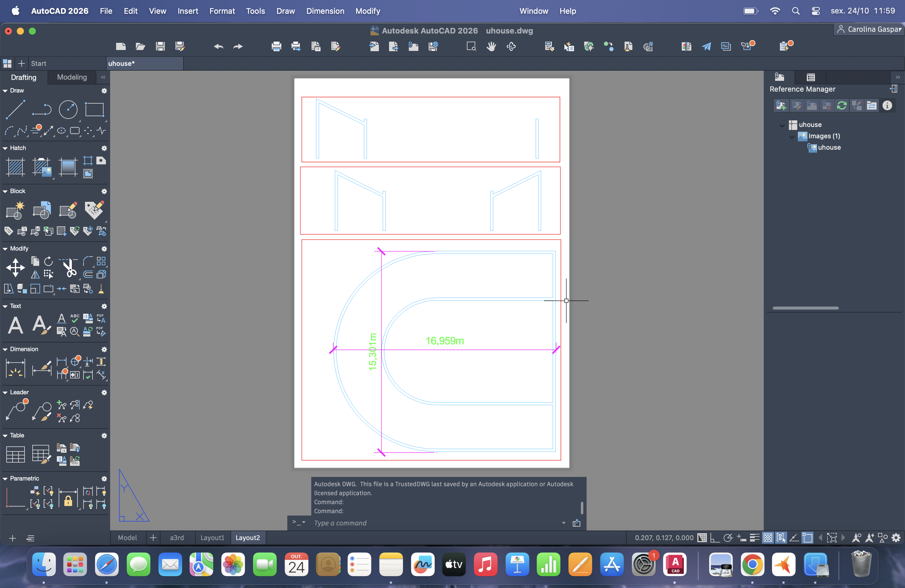Screen dimensions: 905x588
Task: Click the Pan hand tool in toolbar
Action: pos(491,46)
